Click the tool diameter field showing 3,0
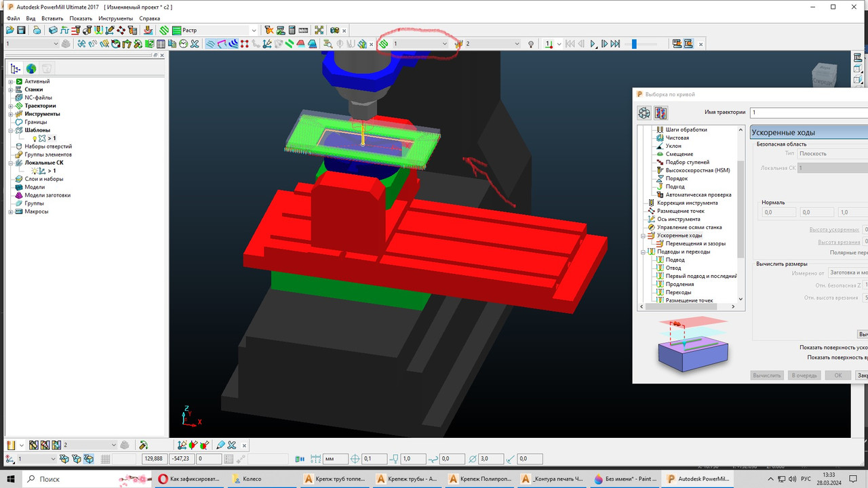The width and height of the screenshot is (868, 488). click(x=491, y=459)
